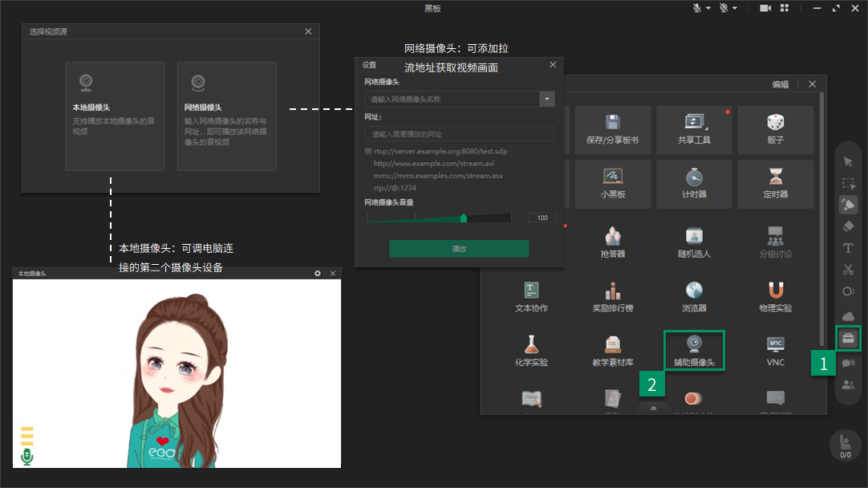Choose the 本地摄像头 video source card

(x=115, y=116)
